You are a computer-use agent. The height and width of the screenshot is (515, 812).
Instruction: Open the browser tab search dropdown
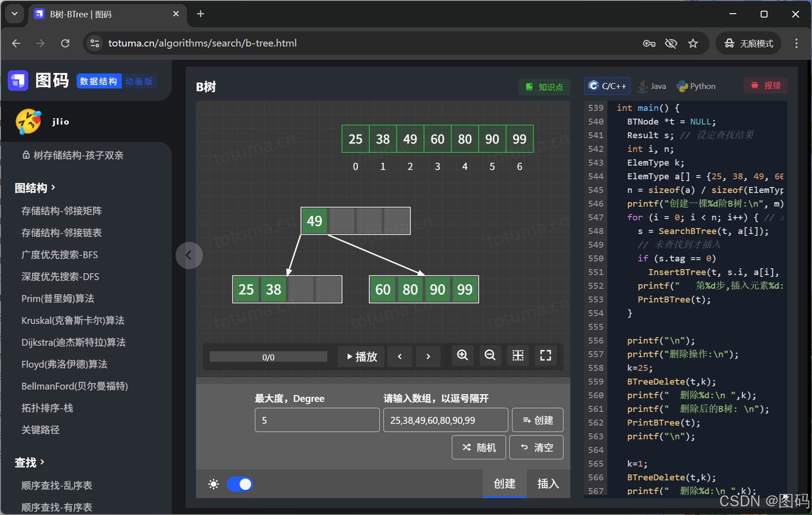pyautogui.click(x=15, y=14)
